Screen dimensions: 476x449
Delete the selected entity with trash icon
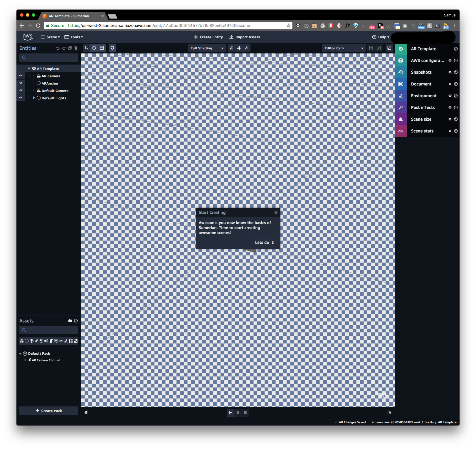76,48
